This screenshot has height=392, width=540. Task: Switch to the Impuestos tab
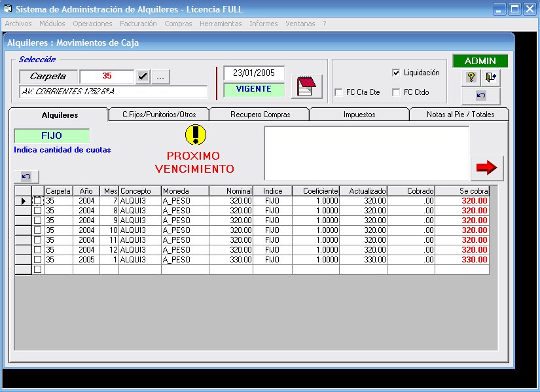[x=359, y=115]
